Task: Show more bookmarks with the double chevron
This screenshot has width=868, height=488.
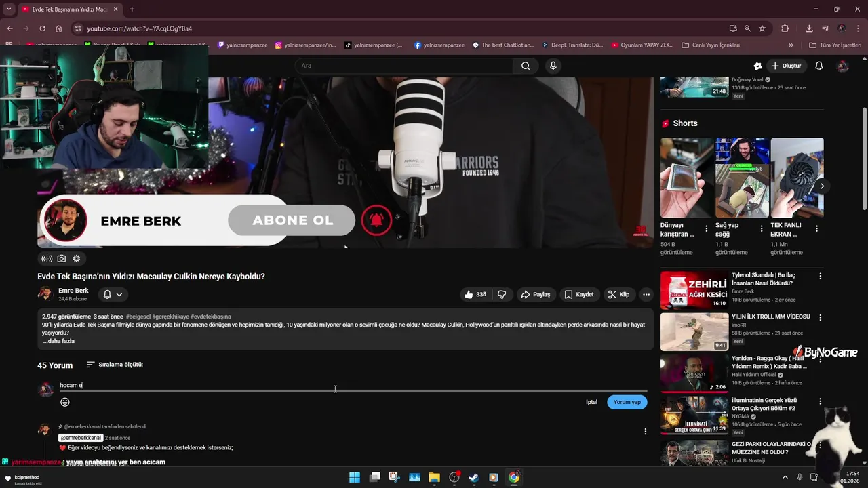Action: (x=791, y=45)
